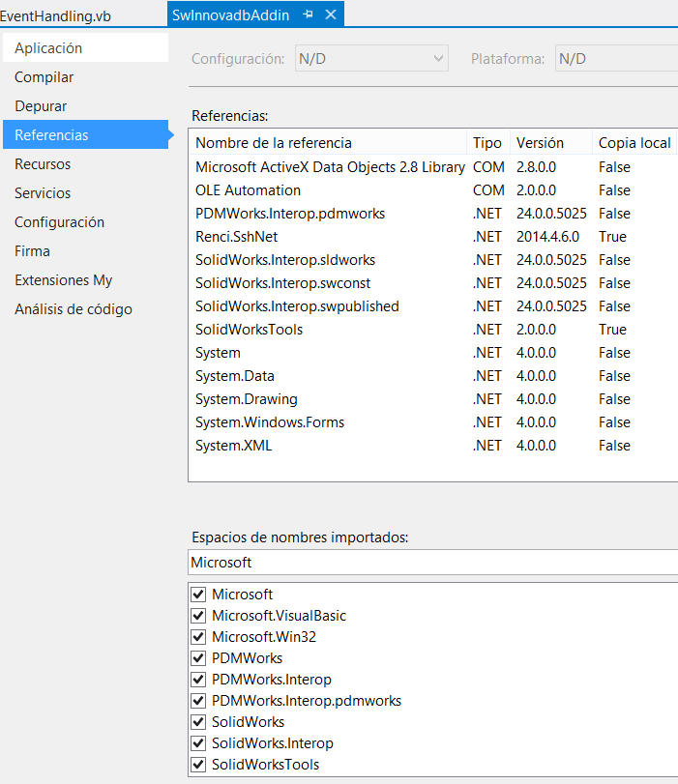Select the System reference row
The image size is (678, 784).
click(433, 353)
